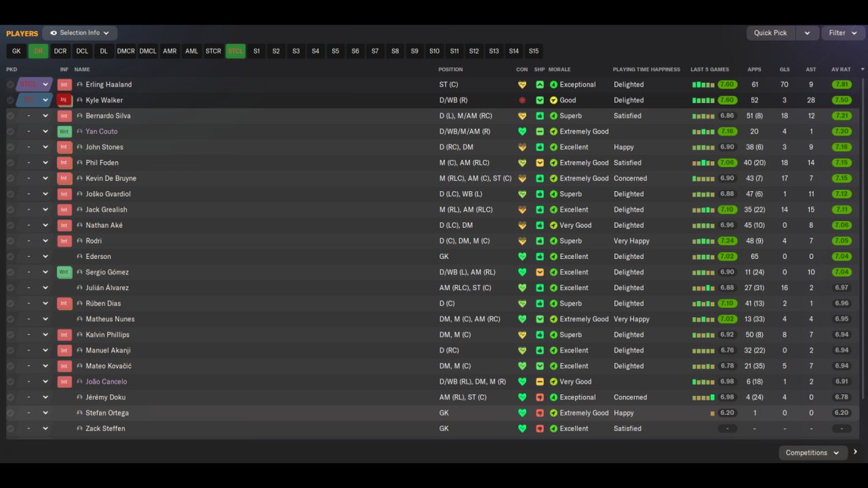Select the AMR position tab
Screen dimensions: 868x488
[170, 51]
